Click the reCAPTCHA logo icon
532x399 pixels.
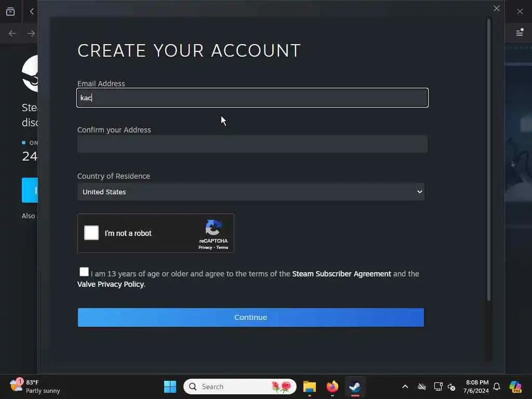coord(214,228)
